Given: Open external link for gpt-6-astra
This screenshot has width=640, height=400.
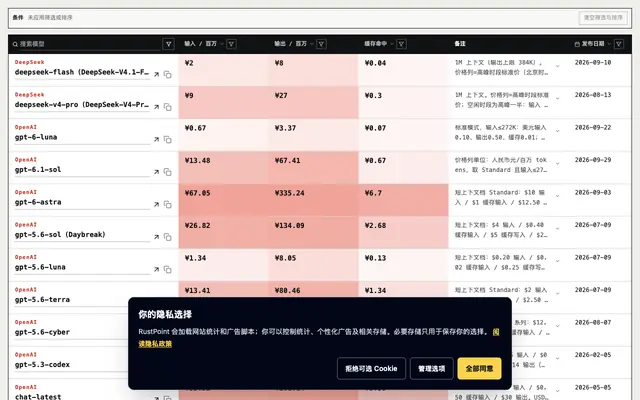Looking at the screenshot, I should point(156,204).
